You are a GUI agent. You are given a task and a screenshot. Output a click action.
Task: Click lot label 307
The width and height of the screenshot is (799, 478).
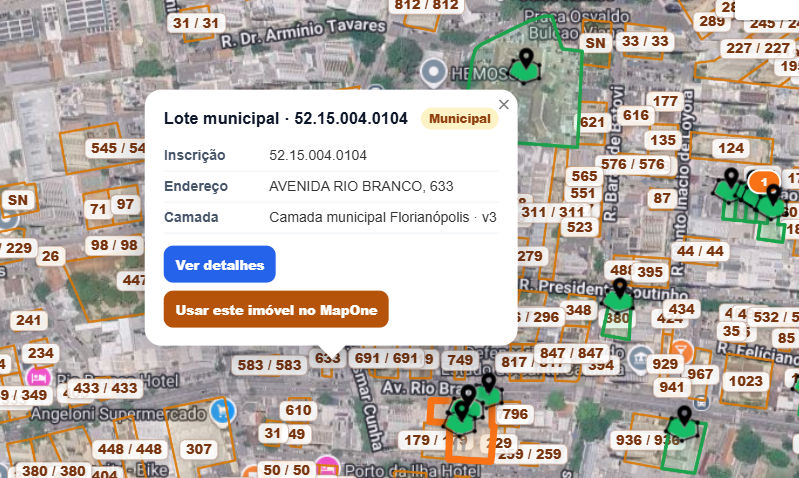coord(199,449)
